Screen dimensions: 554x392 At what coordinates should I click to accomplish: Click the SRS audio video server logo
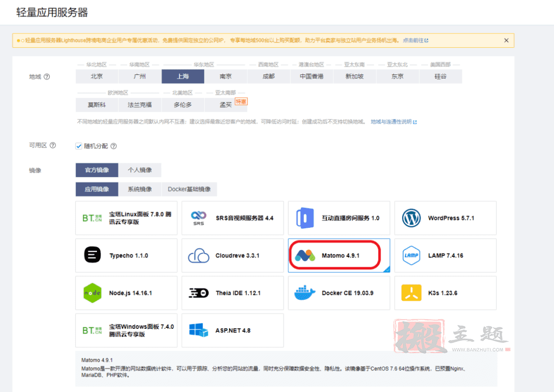click(x=199, y=218)
